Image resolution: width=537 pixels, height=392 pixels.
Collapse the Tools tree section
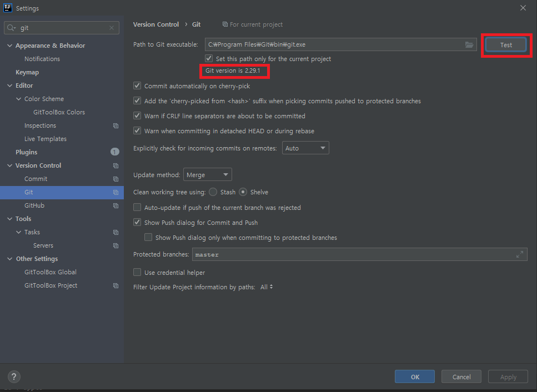tap(9, 219)
